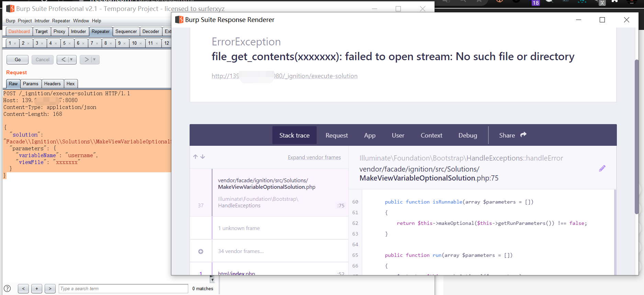
Task: Click the greyed-out Cancel button
Action: pos(43,59)
